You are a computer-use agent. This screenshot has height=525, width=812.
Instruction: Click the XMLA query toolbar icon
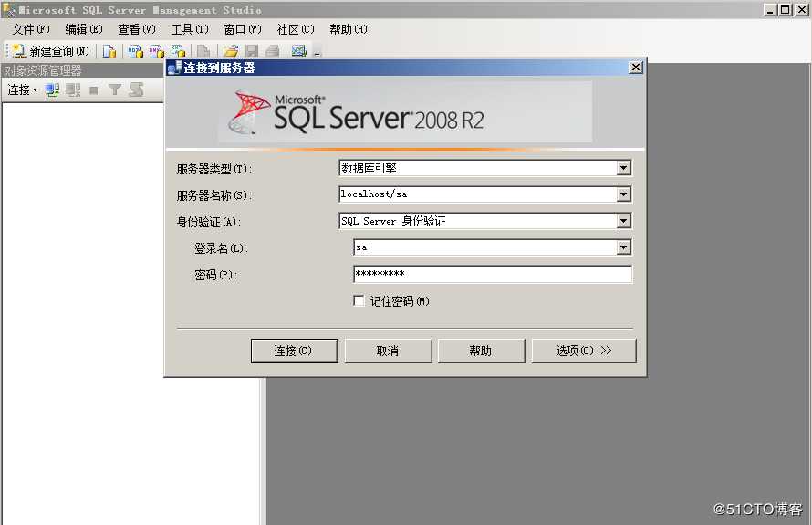178,51
